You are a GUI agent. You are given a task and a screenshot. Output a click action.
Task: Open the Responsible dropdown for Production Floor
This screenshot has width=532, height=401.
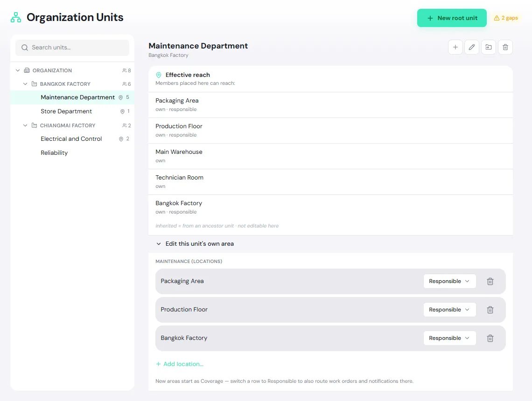pos(449,310)
